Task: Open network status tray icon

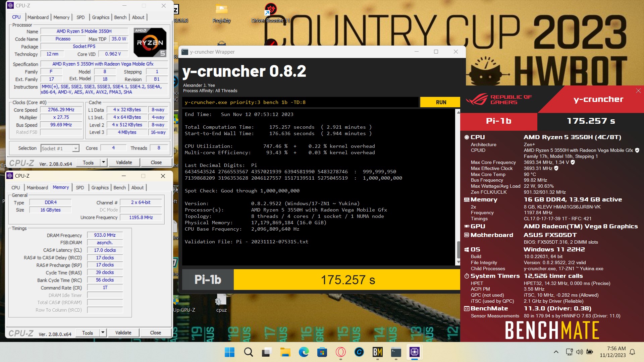Action: (x=569, y=352)
